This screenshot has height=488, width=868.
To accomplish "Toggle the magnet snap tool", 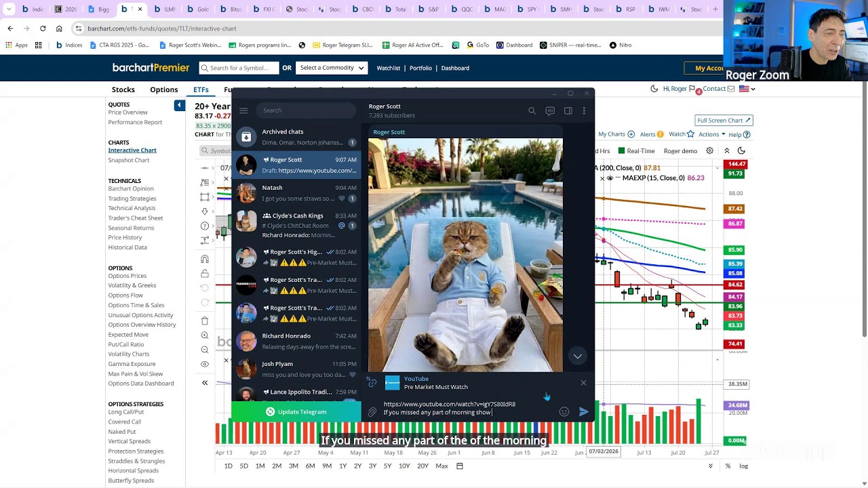I will point(205,259).
